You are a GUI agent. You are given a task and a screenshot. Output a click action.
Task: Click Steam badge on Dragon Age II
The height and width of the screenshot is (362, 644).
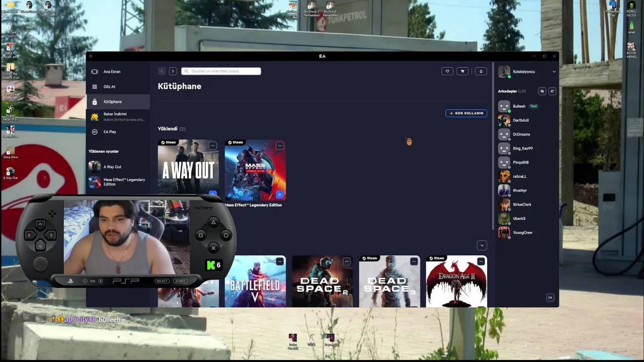(x=436, y=258)
